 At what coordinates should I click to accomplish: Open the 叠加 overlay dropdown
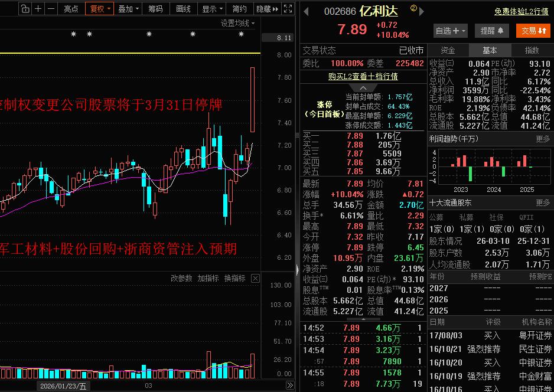click(128, 9)
